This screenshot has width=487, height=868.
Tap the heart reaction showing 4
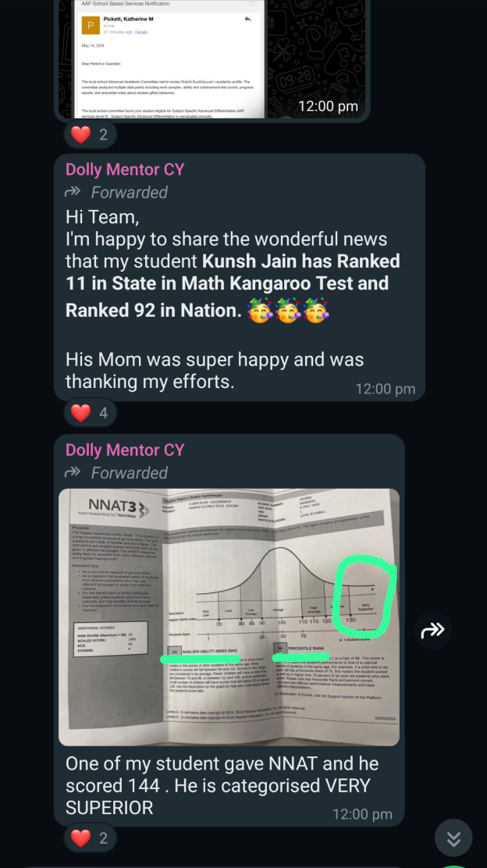click(x=91, y=412)
